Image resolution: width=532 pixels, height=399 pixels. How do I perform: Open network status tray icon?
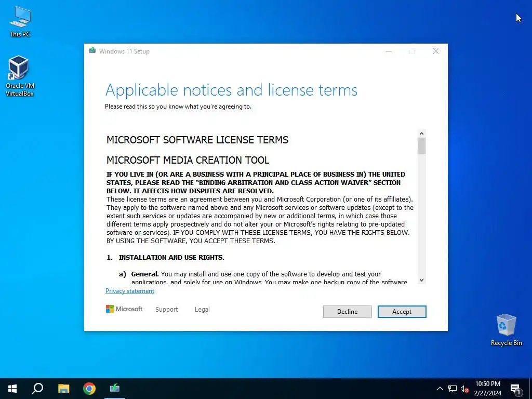coord(453,389)
